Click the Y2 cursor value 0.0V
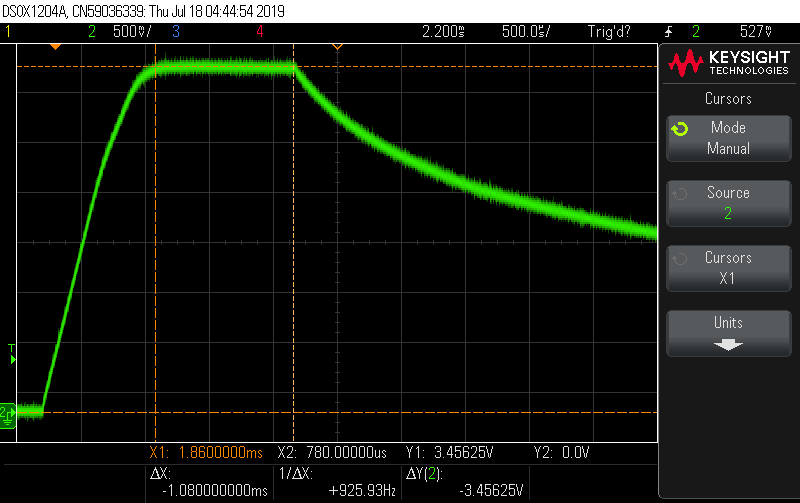The height and width of the screenshot is (503, 800). pyautogui.click(x=576, y=452)
